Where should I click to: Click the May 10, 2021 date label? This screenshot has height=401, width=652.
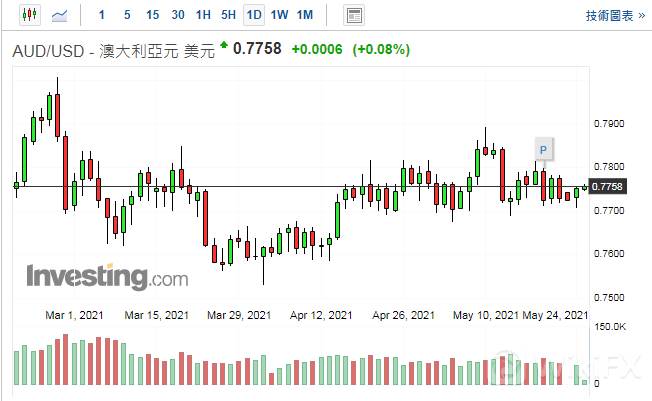[x=486, y=315]
